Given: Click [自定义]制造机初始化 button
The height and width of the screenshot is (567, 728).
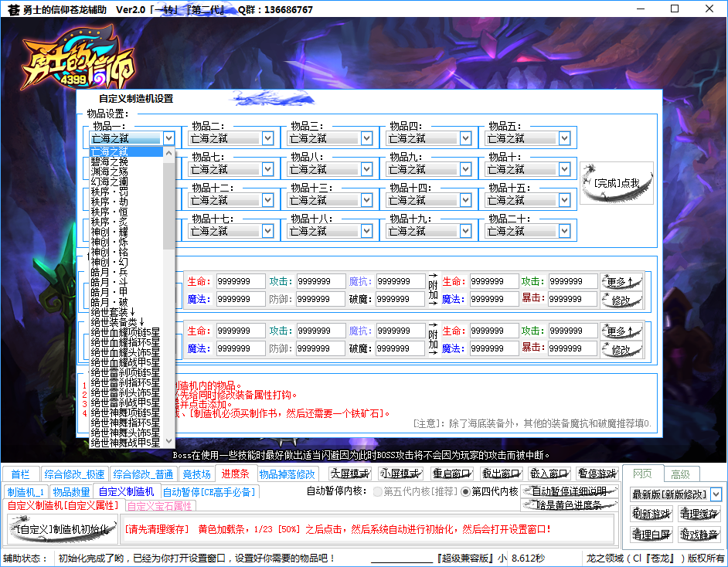Looking at the screenshot, I should click(x=63, y=529).
